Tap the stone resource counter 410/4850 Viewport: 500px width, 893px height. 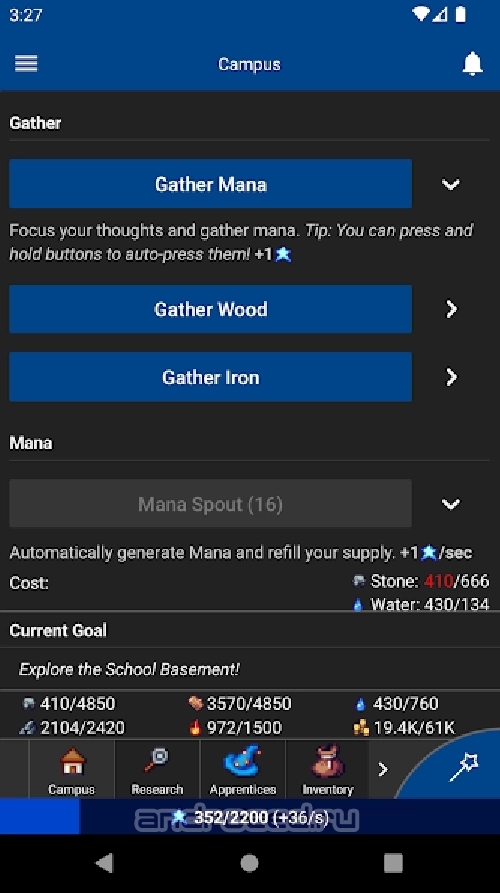click(x=68, y=703)
